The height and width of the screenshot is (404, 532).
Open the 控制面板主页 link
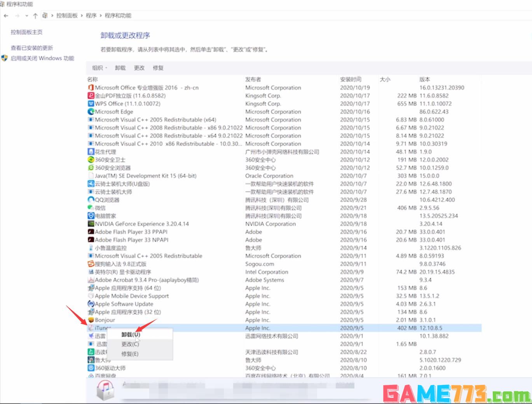coord(26,32)
